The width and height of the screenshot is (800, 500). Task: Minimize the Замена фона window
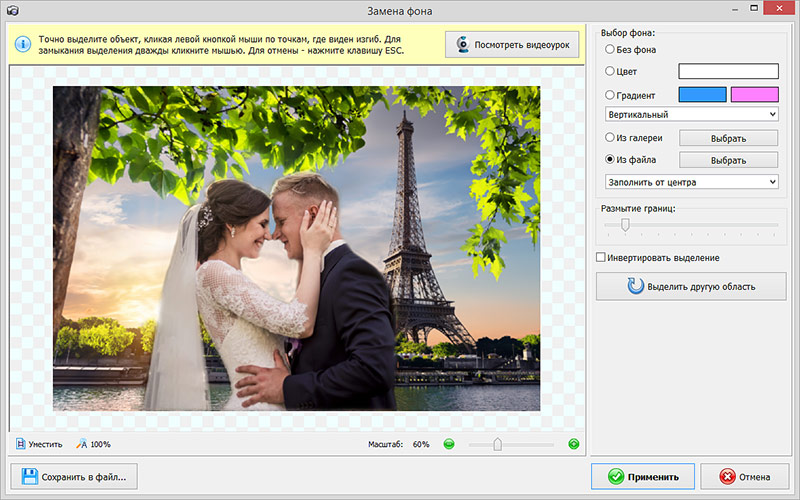[x=735, y=9]
